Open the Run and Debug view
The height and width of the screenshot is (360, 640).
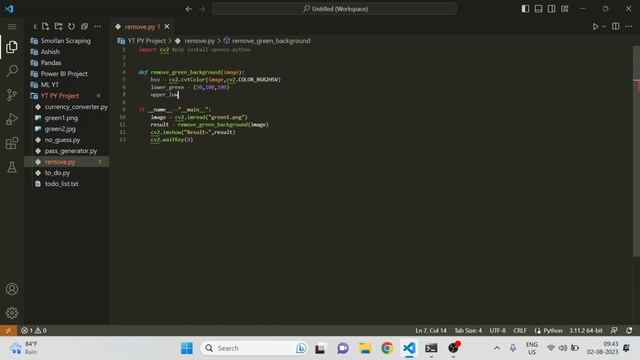tap(12, 119)
